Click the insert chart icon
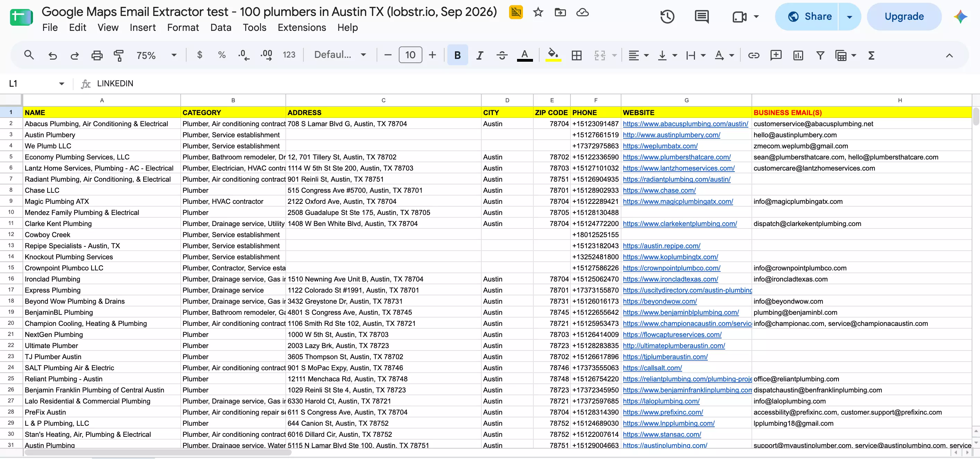 [x=798, y=55]
